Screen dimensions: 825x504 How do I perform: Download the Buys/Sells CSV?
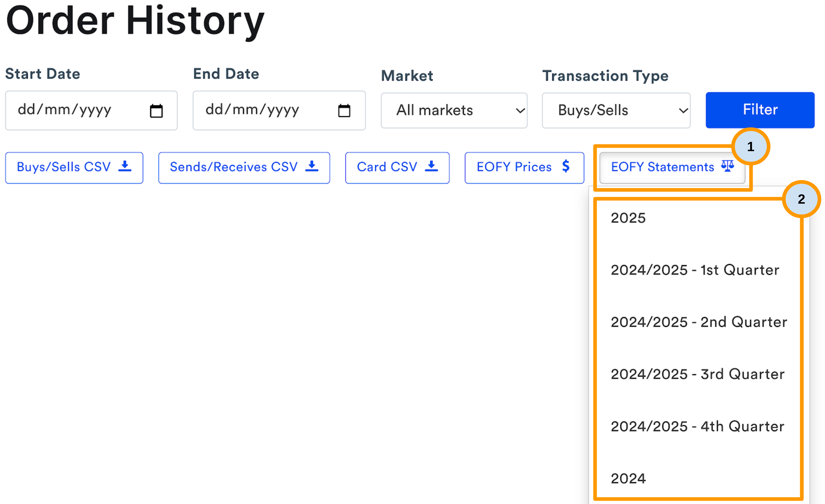coord(74,168)
